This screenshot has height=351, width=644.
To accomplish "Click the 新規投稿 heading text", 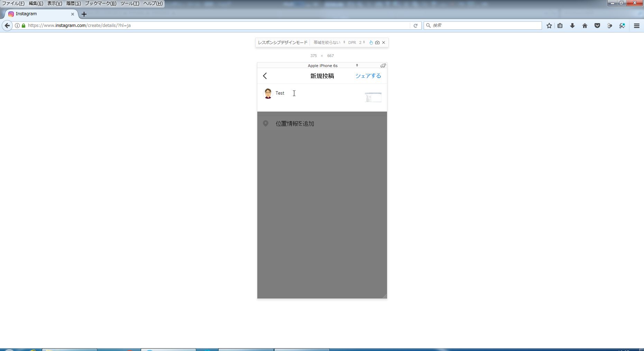I will 322,76.
